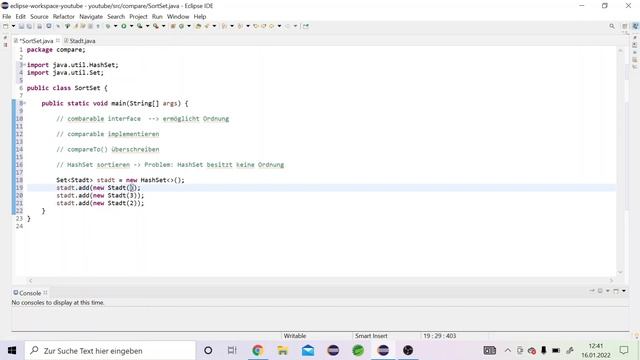
Task: Click the Save toolbar icon
Action: coord(21,26)
